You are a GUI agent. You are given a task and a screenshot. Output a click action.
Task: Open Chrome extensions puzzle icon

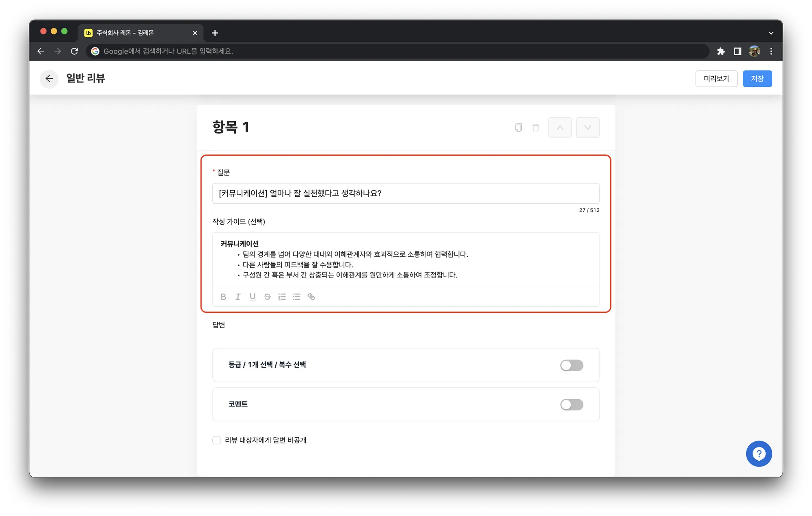[x=721, y=51]
